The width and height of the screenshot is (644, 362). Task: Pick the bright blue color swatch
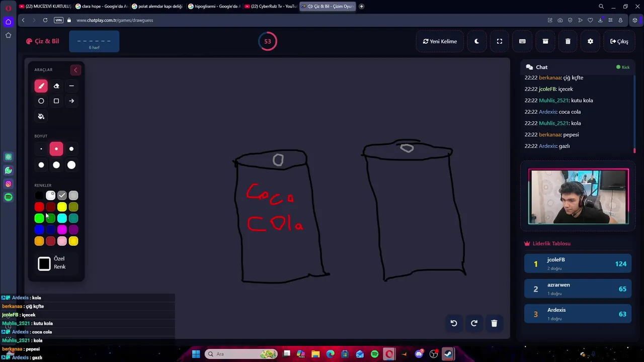(39, 230)
